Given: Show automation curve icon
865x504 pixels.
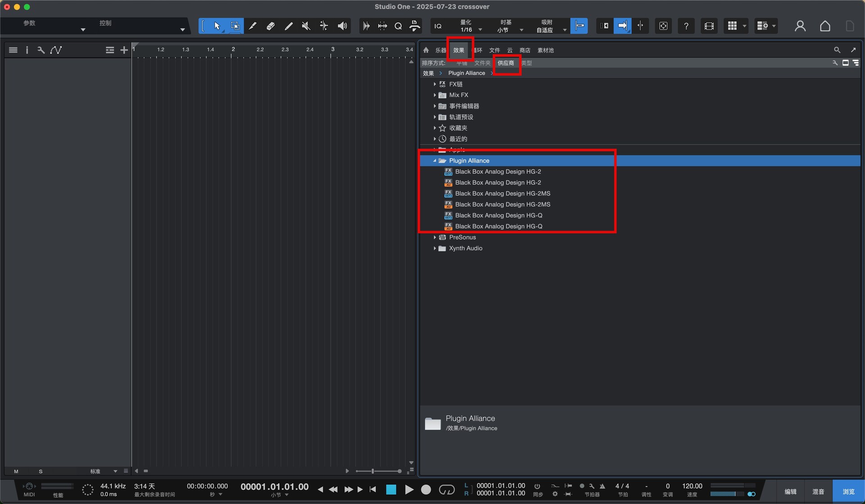Looking at the screenshot, I should [x=56, y=50].
